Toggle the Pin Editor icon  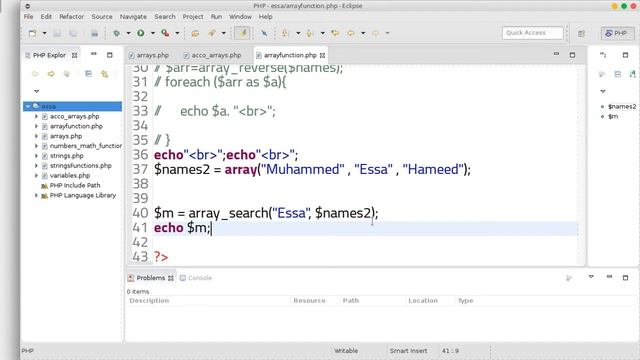264,33
